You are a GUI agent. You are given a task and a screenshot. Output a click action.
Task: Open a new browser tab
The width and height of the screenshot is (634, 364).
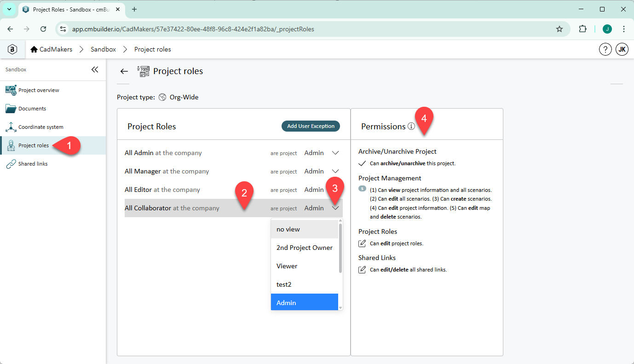pyautogui.click(x=134, y=9)
